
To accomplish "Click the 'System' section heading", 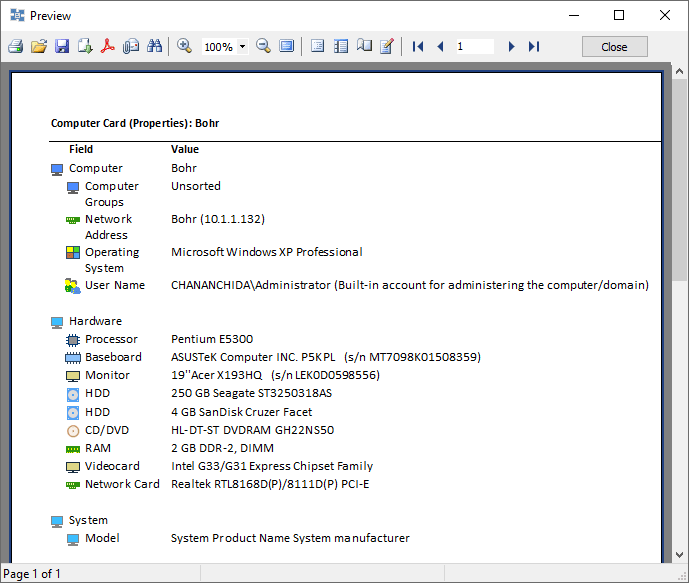I will (x=88, y=520).
